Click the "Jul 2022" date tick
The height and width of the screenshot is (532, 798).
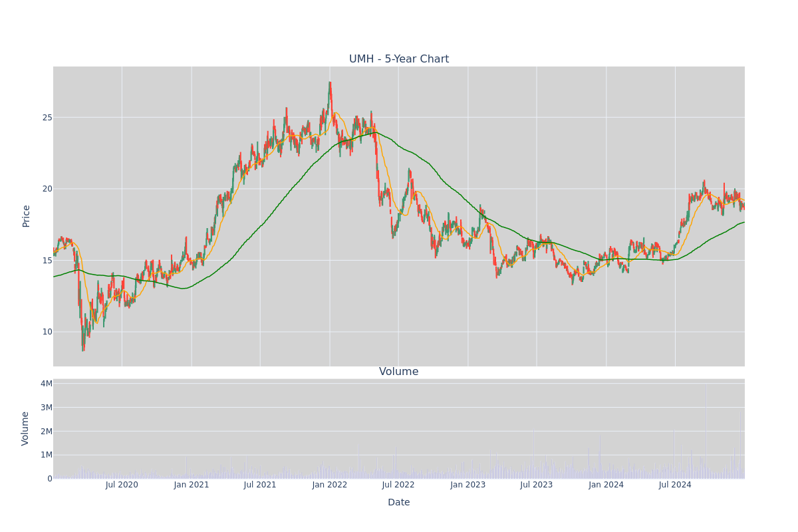click(398, 485)
